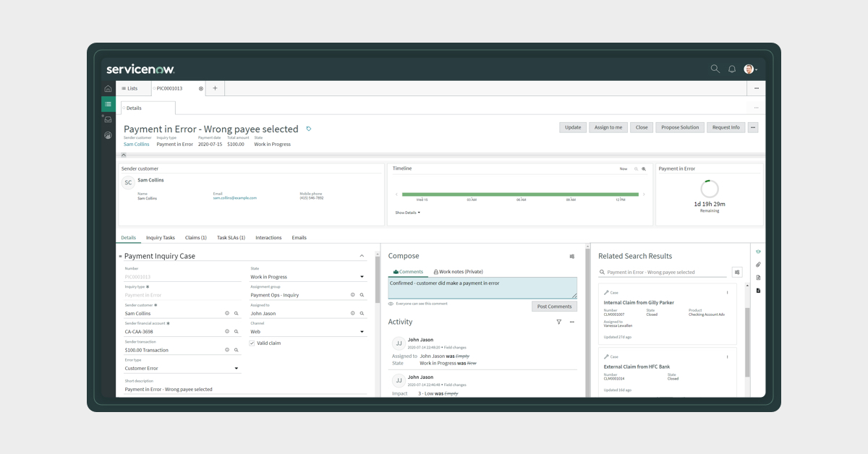Look up Assignment group with its magnifier icon

(362, 295)
